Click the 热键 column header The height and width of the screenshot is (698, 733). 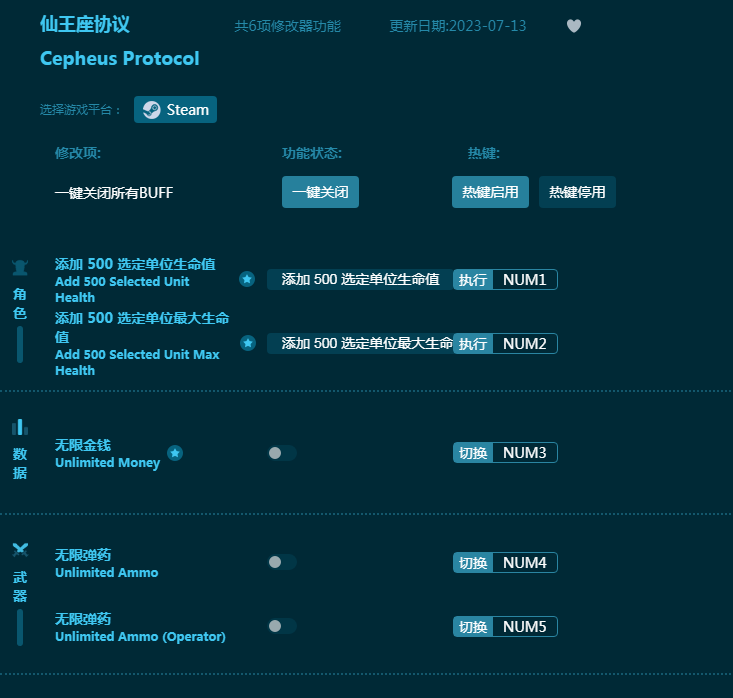pos(484,153)
